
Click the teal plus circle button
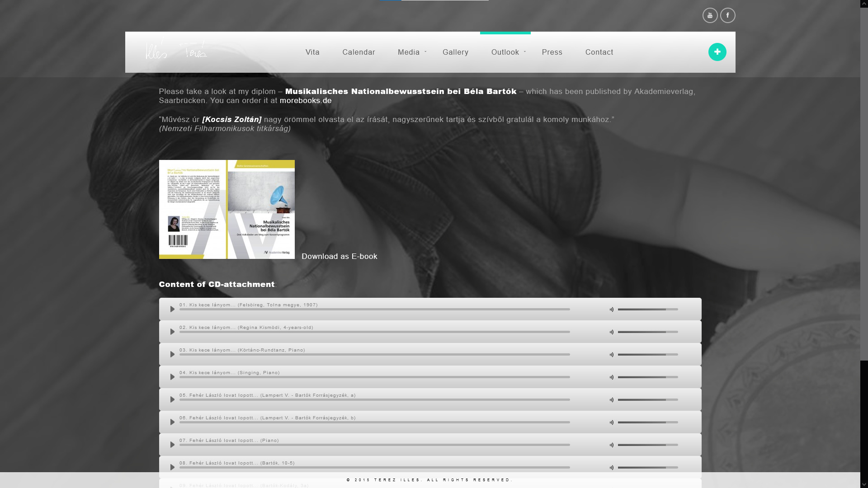pos(717,52)
